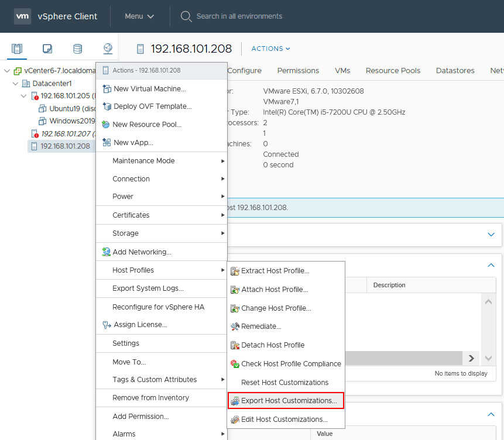This screenshot has height=440, width=504.
Task: Open Storage inventory view icon
Action: coord(77,49)
